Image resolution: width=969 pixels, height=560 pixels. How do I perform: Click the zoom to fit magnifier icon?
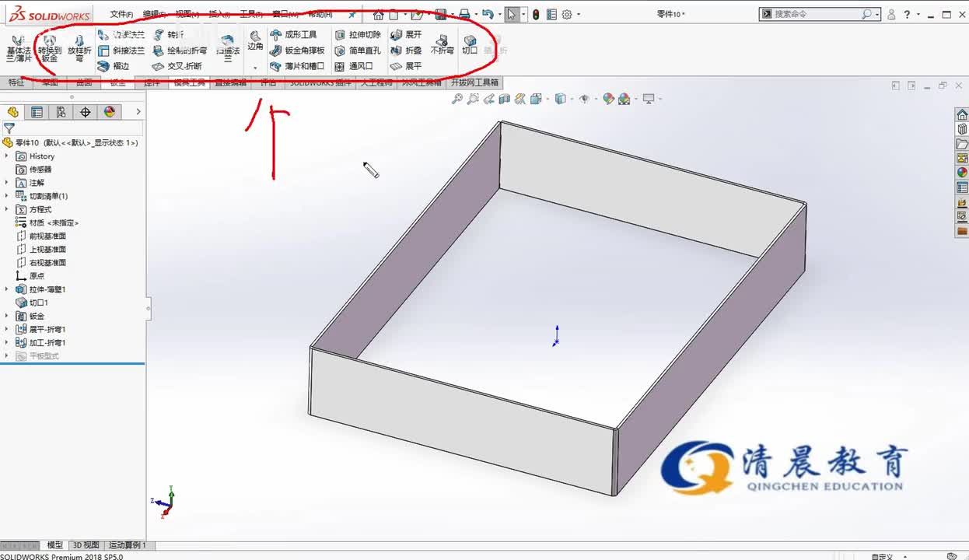tap(457, 99)
